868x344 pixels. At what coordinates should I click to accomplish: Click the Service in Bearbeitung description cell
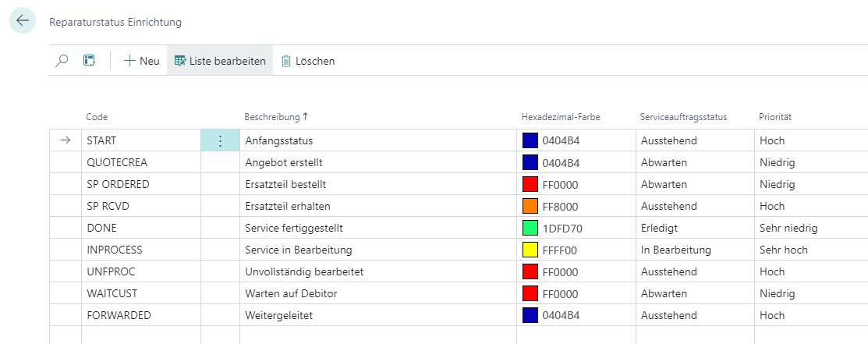pyautogui.click(x=378, y=250)
